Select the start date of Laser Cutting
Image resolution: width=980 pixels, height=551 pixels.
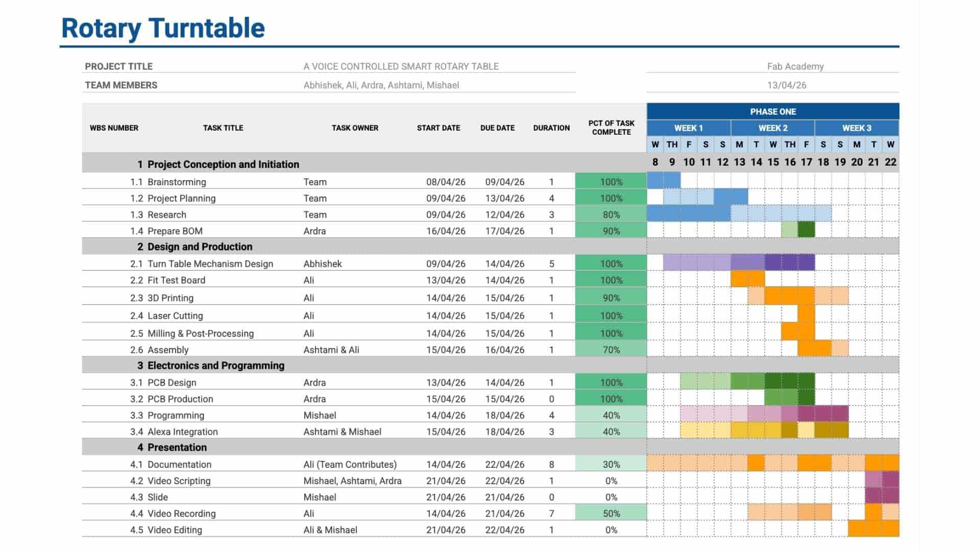click(446, 315)
